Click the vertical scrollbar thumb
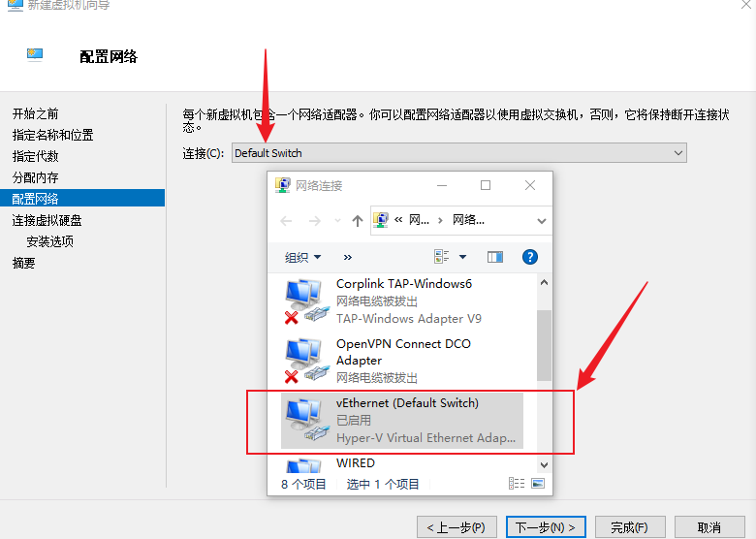This screenshot has height=539, width=756. coord(545,346)
